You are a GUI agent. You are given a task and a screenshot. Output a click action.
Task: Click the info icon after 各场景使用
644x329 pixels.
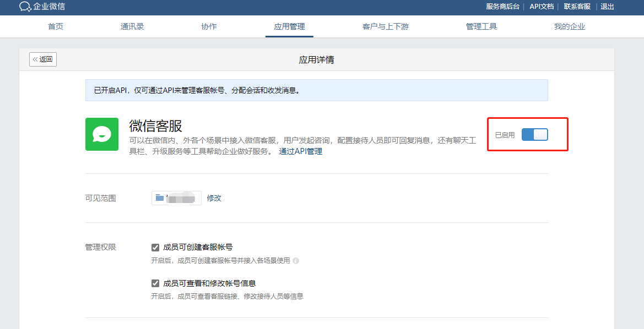[296, 261]
